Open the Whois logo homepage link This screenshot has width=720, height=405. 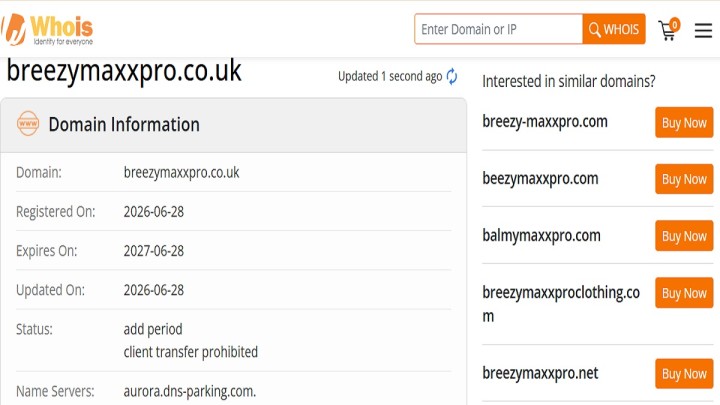(x=47, y=30)
